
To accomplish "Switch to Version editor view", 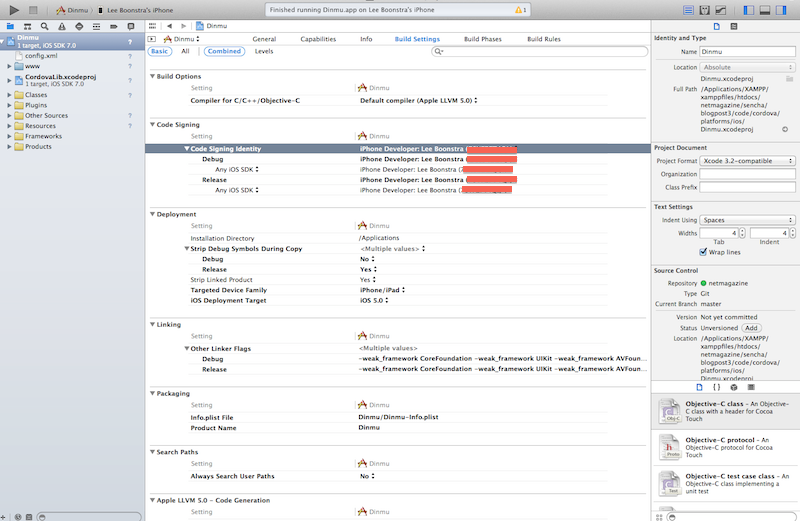I will pos(721,10).
